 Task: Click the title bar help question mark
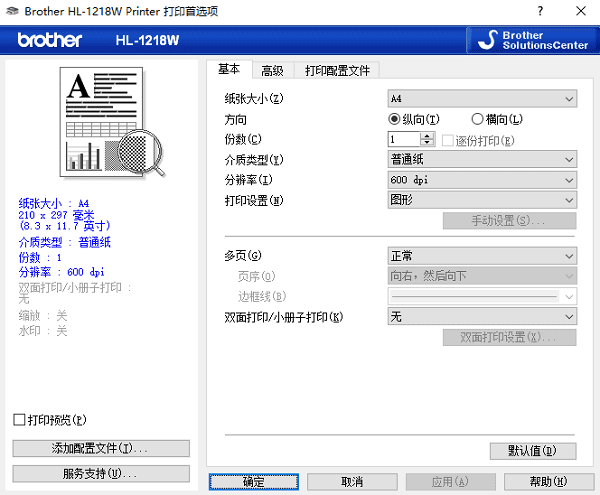(541, 10)
